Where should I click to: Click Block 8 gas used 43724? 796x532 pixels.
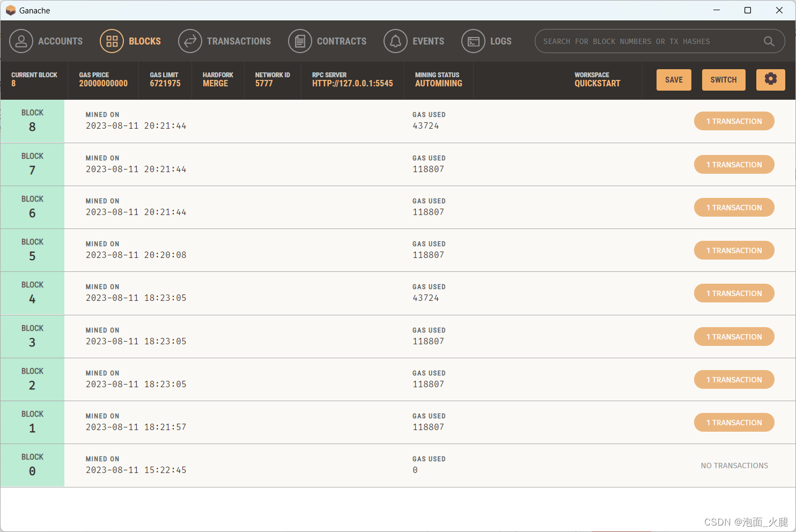coord(426,126)
